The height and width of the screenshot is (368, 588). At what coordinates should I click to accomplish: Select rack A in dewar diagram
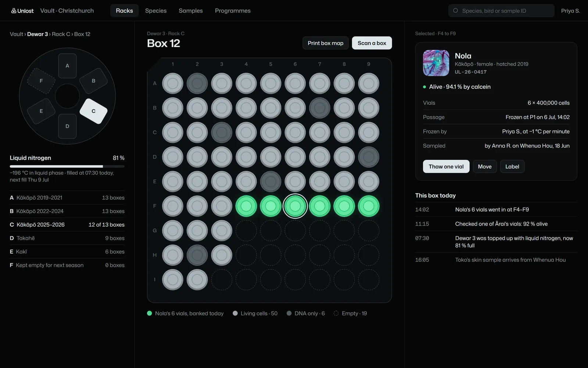click(67, 66)
